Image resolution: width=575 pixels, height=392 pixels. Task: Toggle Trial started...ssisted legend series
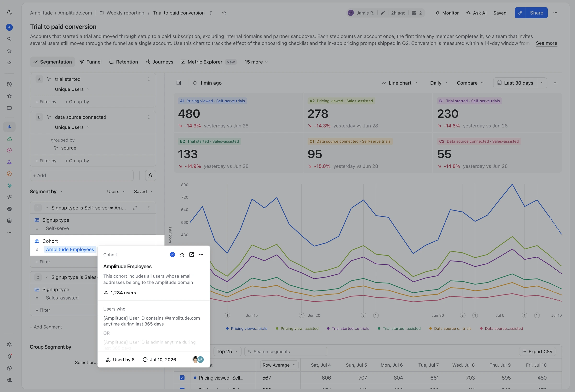pyautogui.click(x=399, y=329)
